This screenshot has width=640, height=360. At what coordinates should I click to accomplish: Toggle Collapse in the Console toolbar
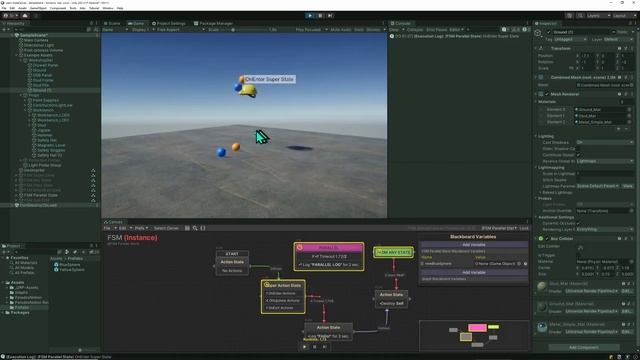[415, 29]
